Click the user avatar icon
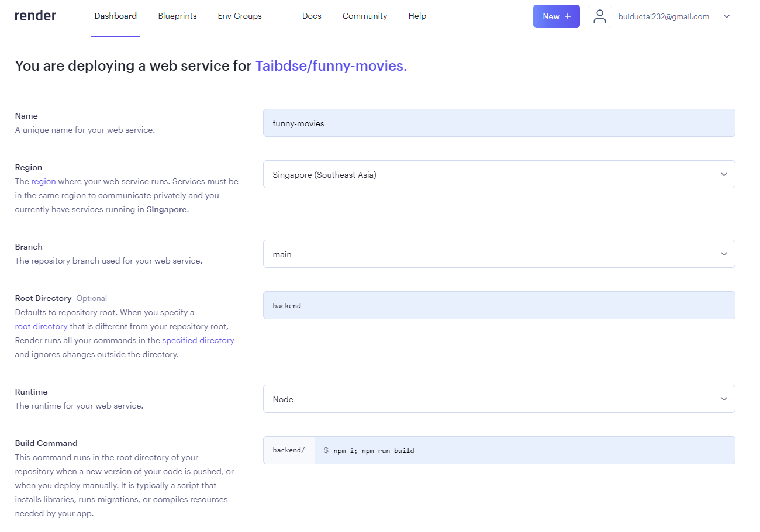Screen dimensions: 760x532 click(x=599, y=16)
